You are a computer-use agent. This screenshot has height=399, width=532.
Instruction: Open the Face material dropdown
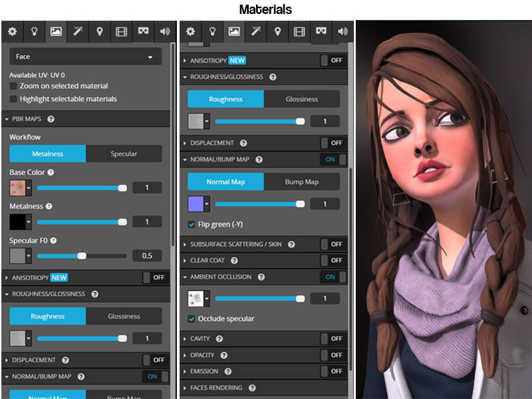[86, 57]
